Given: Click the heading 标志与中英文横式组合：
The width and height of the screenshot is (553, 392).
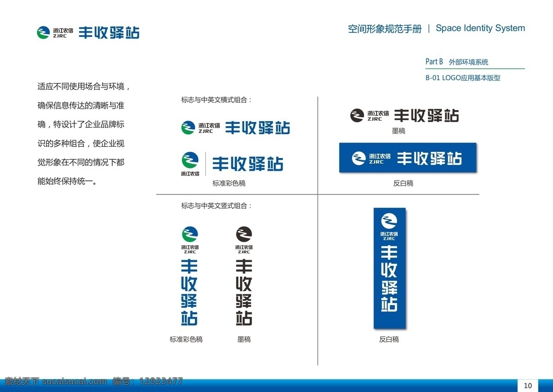Looking at the screenshot, I should pyautogui.click(x=217, y=100).
